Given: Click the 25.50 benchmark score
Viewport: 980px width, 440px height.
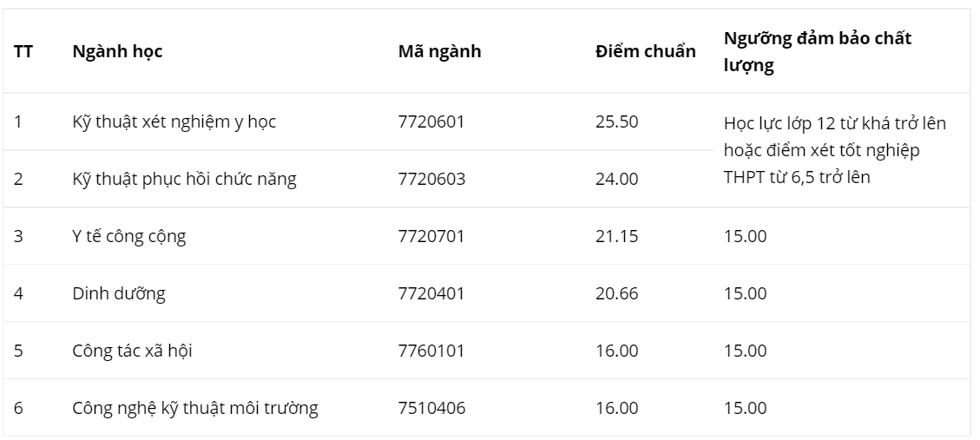Looking at the screenshot, I should pyautogui.click(x=616, y=121).
